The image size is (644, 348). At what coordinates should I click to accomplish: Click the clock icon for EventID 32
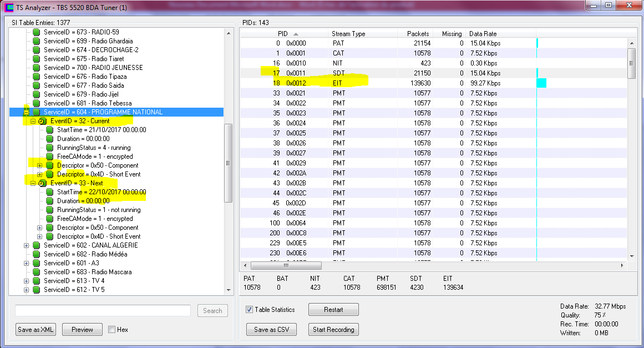(x=42, y=121)
